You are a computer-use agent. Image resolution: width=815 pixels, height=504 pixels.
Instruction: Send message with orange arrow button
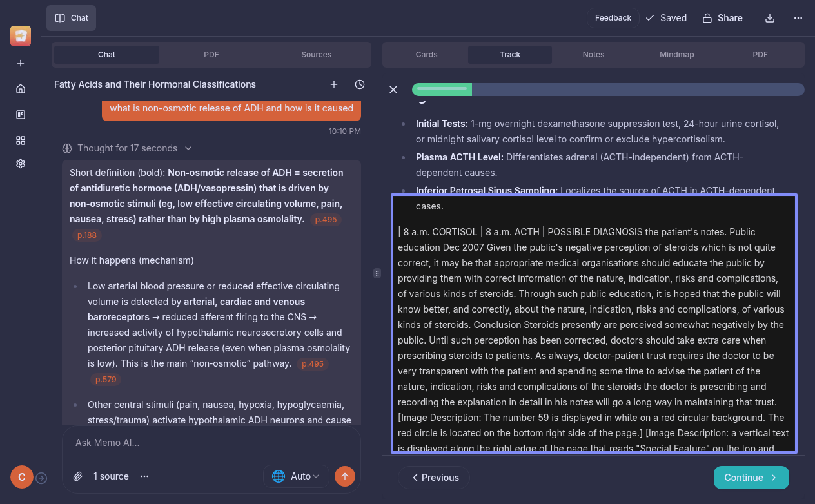pos(345,476)
